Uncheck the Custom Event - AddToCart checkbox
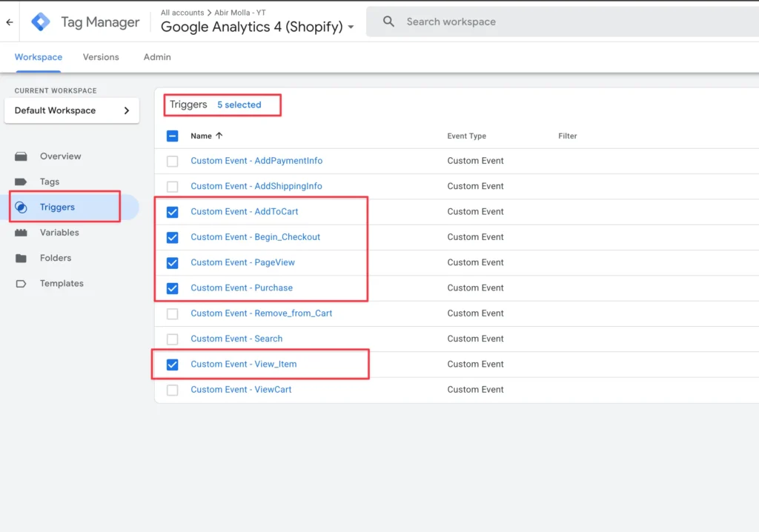 coord(172,211)
